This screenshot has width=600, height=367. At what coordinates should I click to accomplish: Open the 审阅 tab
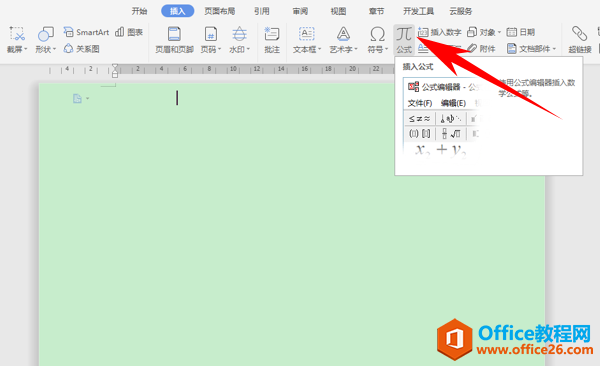point(300,11)
